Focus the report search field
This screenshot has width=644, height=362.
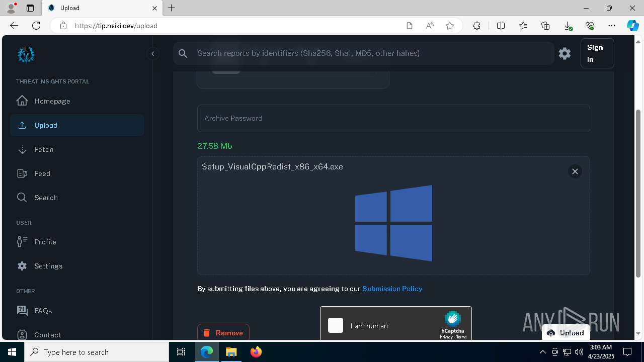pyautogui.click(x=363, y=53)
